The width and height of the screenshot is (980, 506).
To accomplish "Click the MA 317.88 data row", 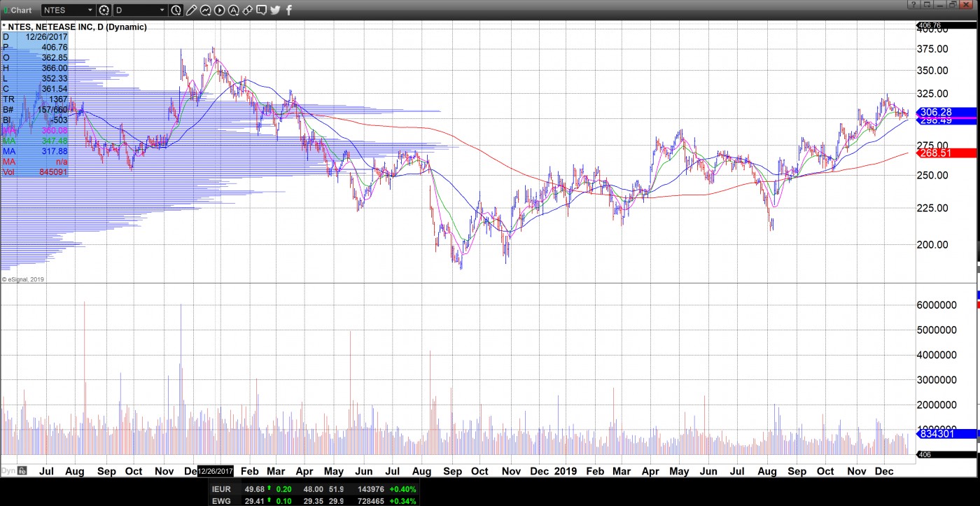I will pyautogui.click(x=35, y=151).
